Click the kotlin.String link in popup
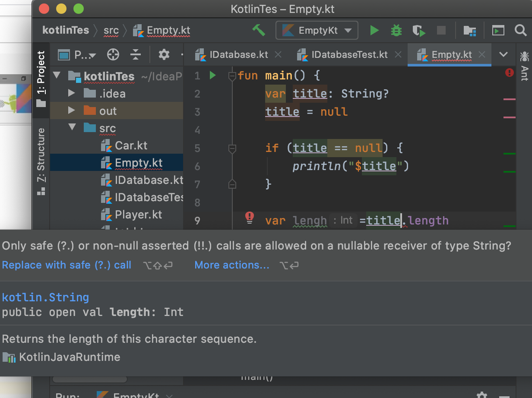The width and height of the screenshot is (532, 398). (45, 297)
